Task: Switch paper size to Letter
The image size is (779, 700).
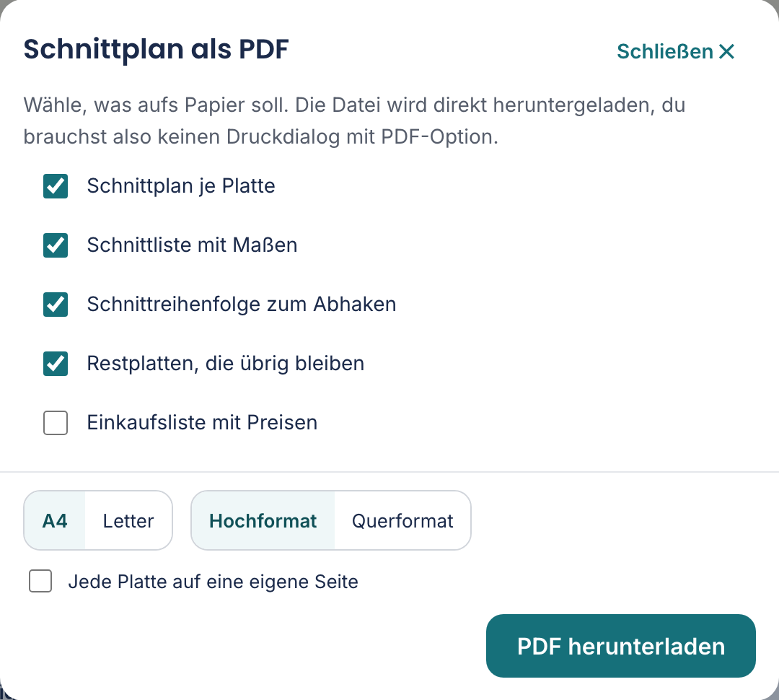Action: 128,520
